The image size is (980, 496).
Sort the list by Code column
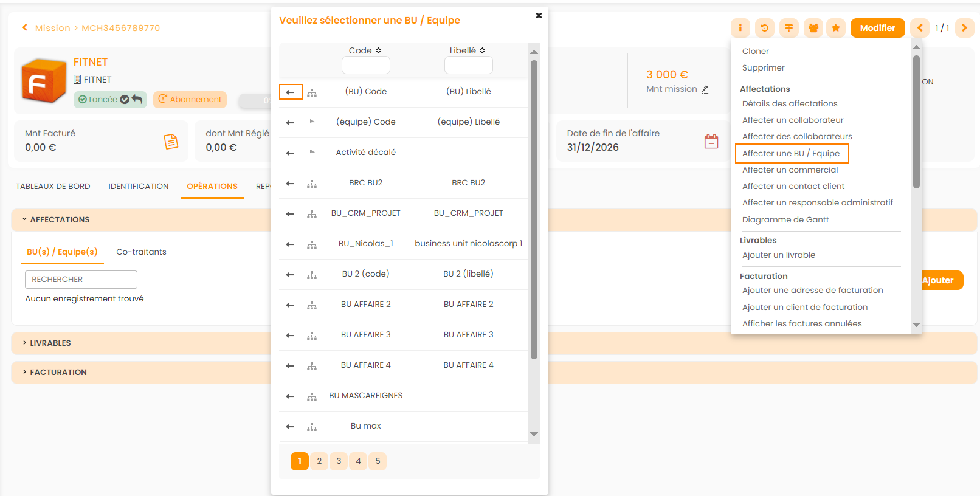click(365, 50)
